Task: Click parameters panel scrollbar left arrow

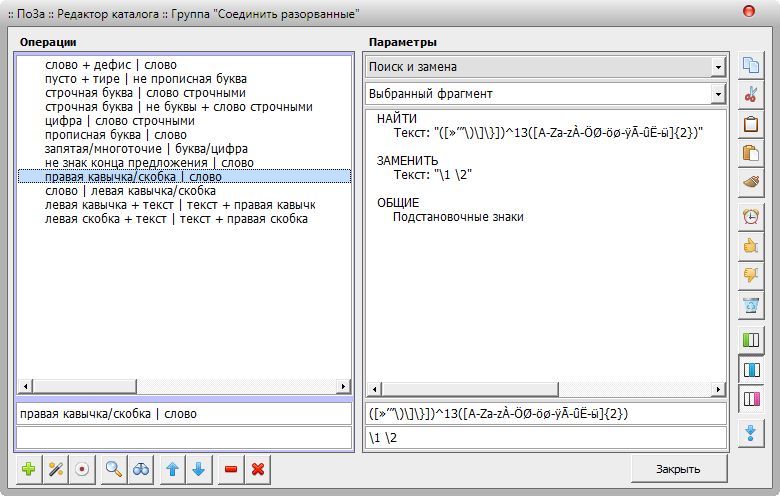Action: tap(376, 389)
